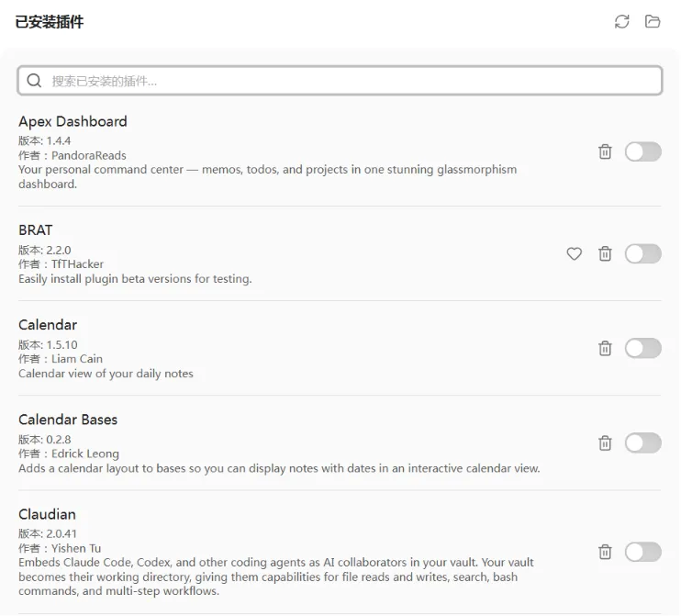This screenshot has width=681, height=616.
Task: Turn on the BRAT plugin switch
Action: point(643,253)
